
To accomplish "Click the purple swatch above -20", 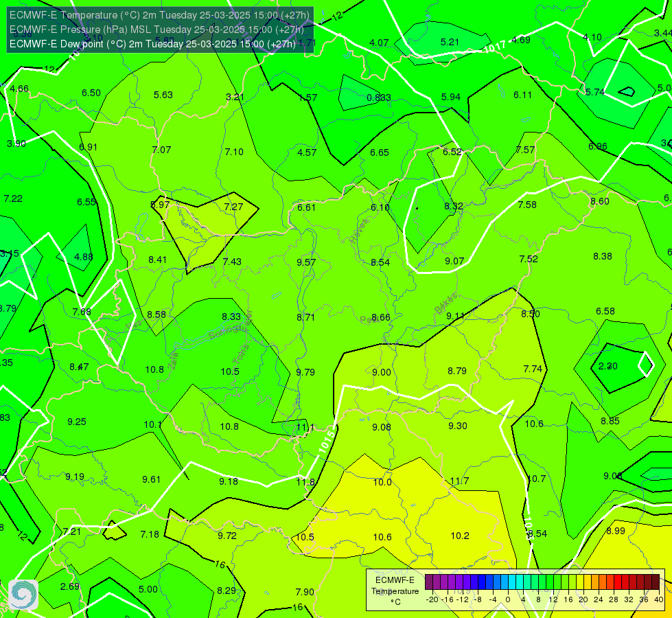I will 429,582.
